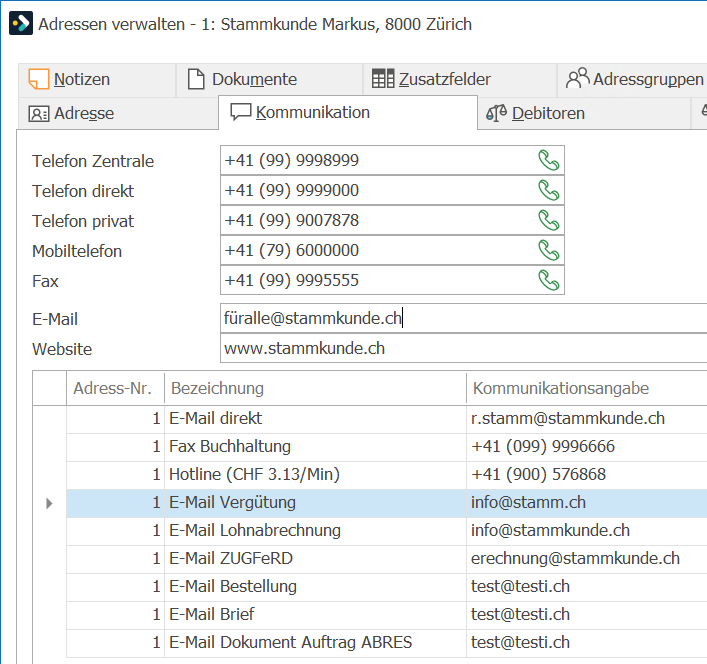Click the call icon for Telefon Zentrale
The width and height of the screenshot is (707, 664).
[x=548, y=160]
